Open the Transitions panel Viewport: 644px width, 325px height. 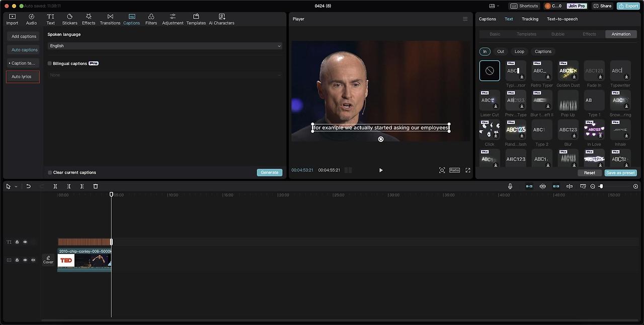pyautogui.click(x=110, y=19)
